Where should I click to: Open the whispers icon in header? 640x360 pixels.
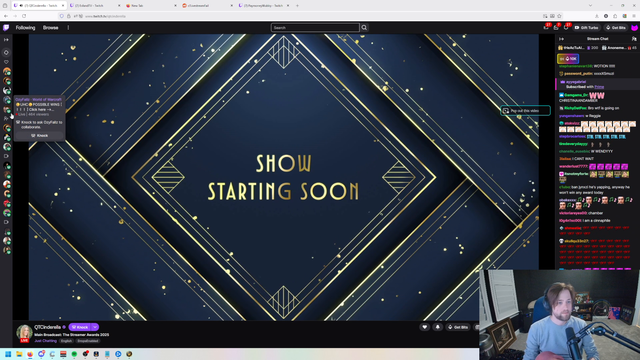pos(566,27)
